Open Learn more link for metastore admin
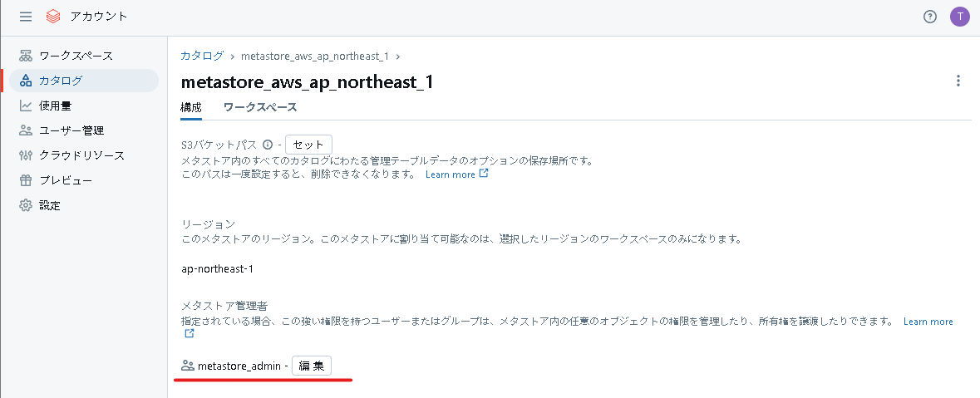Viewport: 980px width, 398px height. [928, 322]
